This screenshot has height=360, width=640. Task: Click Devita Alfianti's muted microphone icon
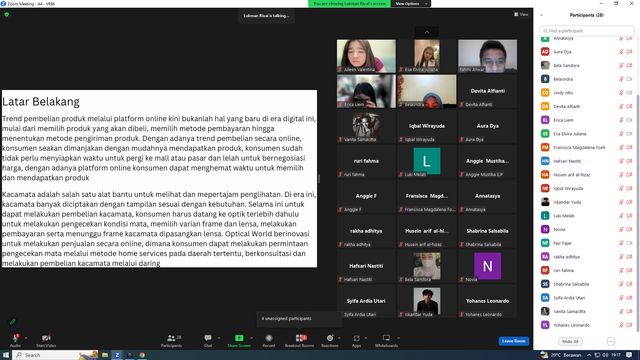click(621, 107)
